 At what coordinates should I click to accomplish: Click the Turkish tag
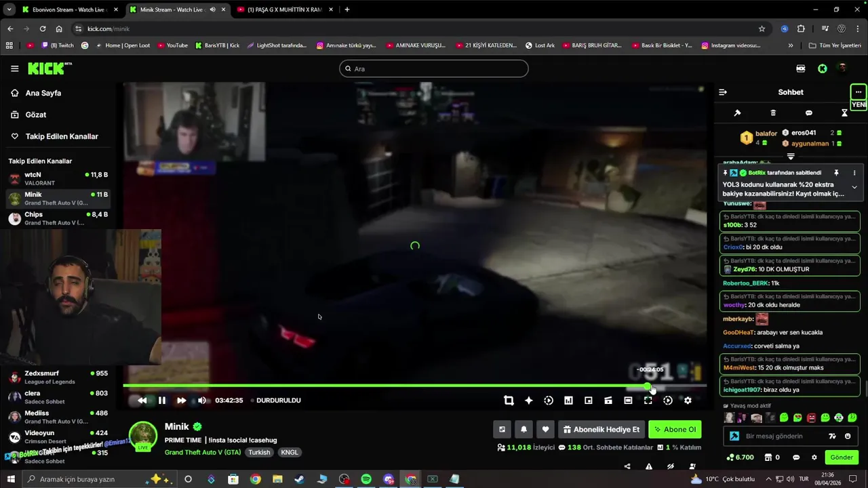tap(259, 452)
